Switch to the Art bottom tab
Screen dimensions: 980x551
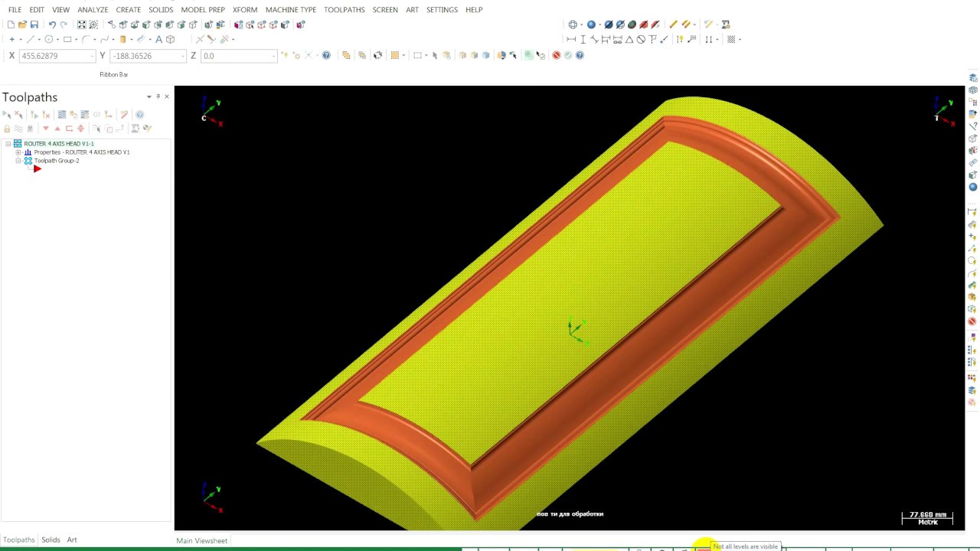[x=72, y=540]
